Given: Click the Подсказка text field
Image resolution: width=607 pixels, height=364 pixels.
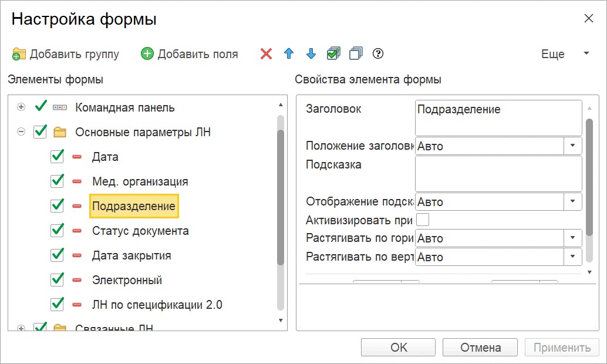Looking at the screenshot, I should (498, 173).
